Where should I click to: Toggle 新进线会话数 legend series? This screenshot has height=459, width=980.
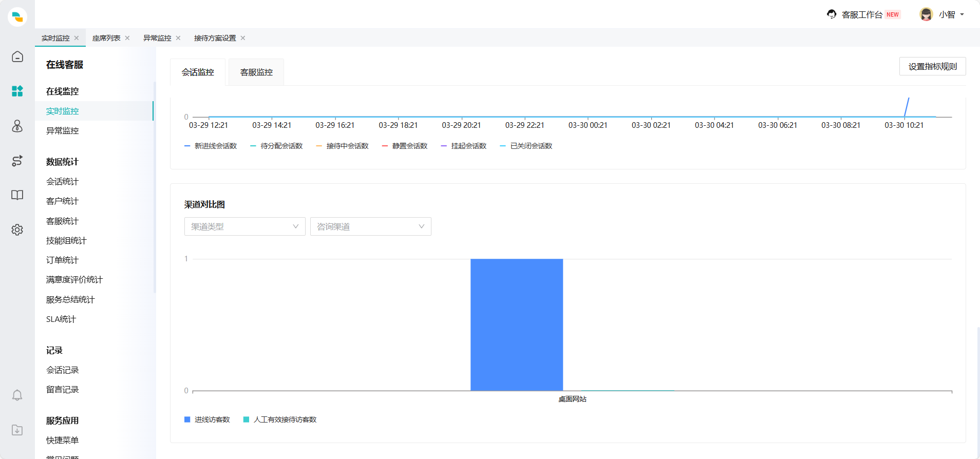click(211, 146)
